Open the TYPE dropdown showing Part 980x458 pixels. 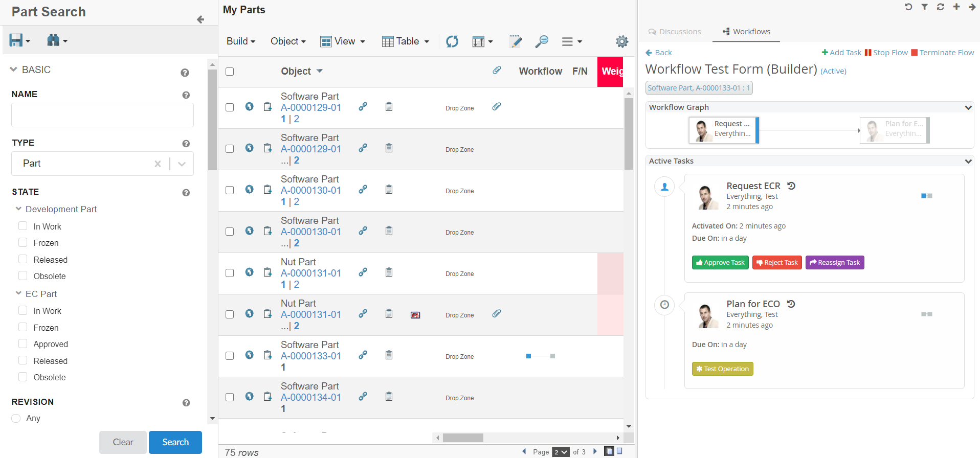pyautogui.click(x=182, y=164)
